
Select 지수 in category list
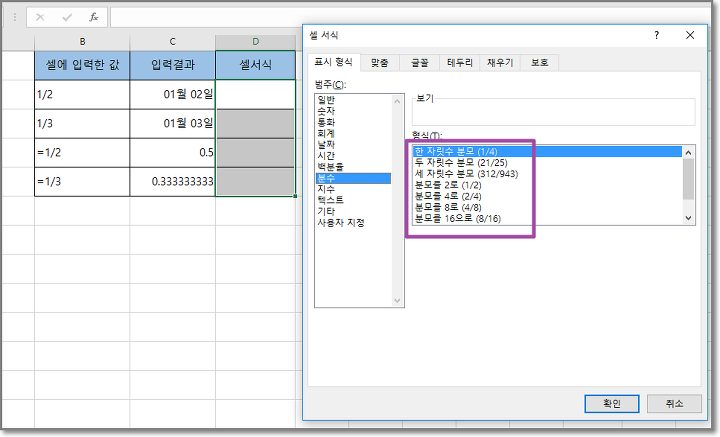coord(353,189)
